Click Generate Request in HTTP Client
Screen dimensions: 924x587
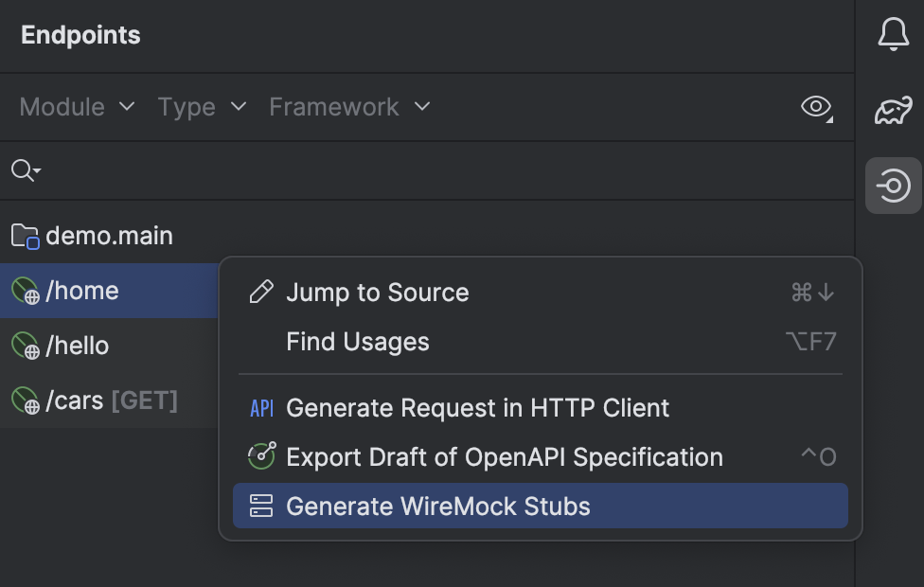click(477, 407)
